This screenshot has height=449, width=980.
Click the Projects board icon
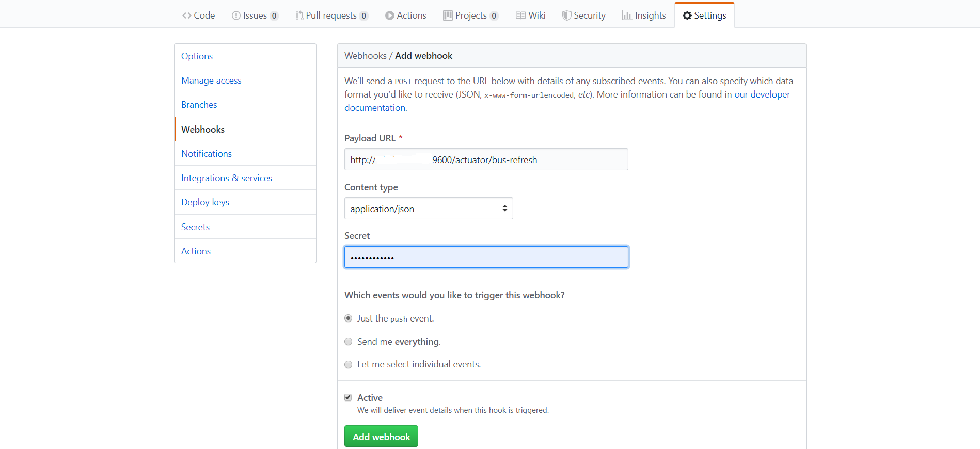click(x=448, y=15)
